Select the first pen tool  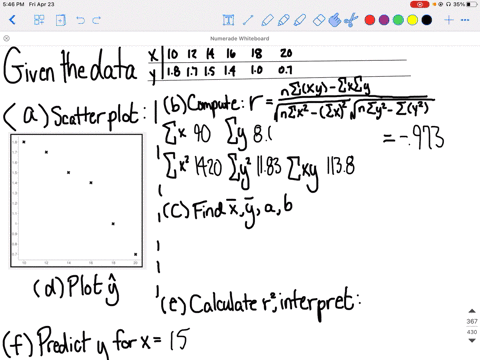pos(267,20)
